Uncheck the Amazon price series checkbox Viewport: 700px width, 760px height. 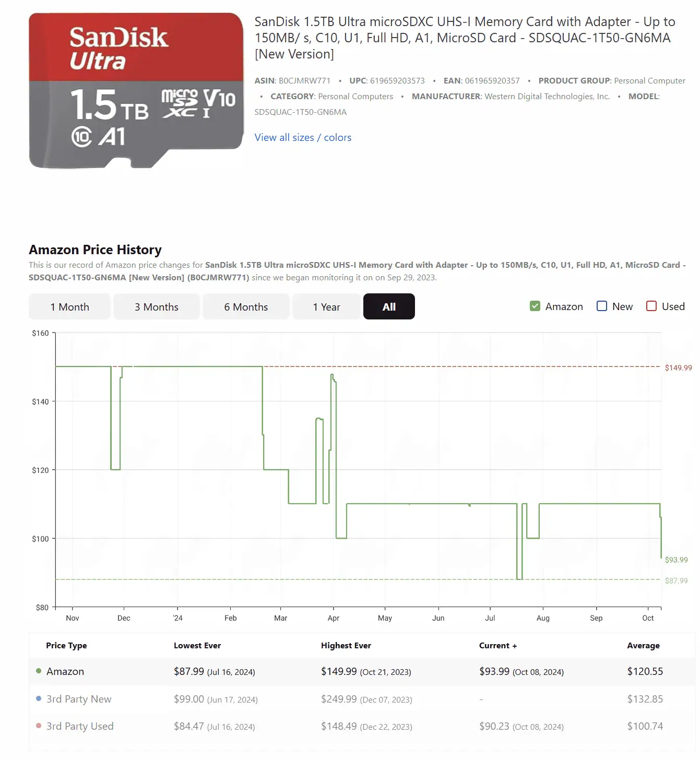tap(535, 306)
